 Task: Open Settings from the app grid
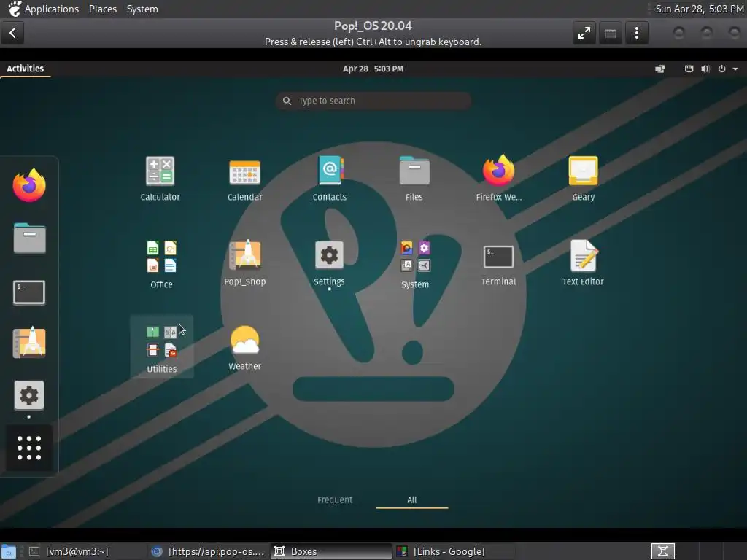[329, 262]
